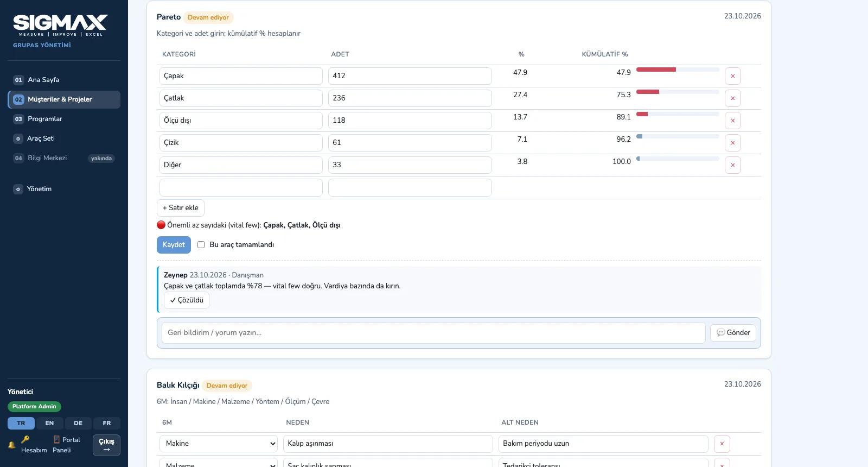Add a row with Satır ekle
Image resolution: width=868 pixels, height=467 pixels.
[x=181, y=208]
